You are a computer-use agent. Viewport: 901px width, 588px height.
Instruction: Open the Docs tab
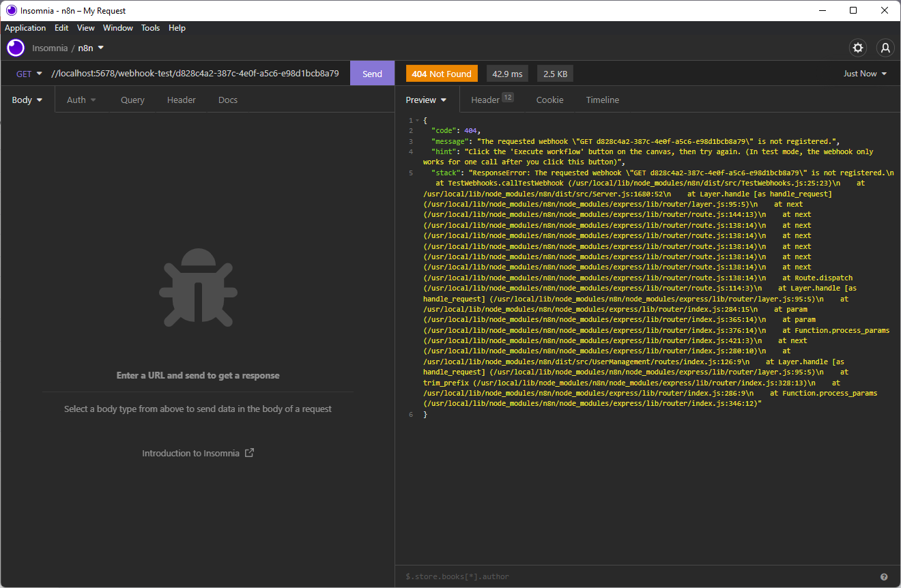pyautogui.click(x=228, y=100)
